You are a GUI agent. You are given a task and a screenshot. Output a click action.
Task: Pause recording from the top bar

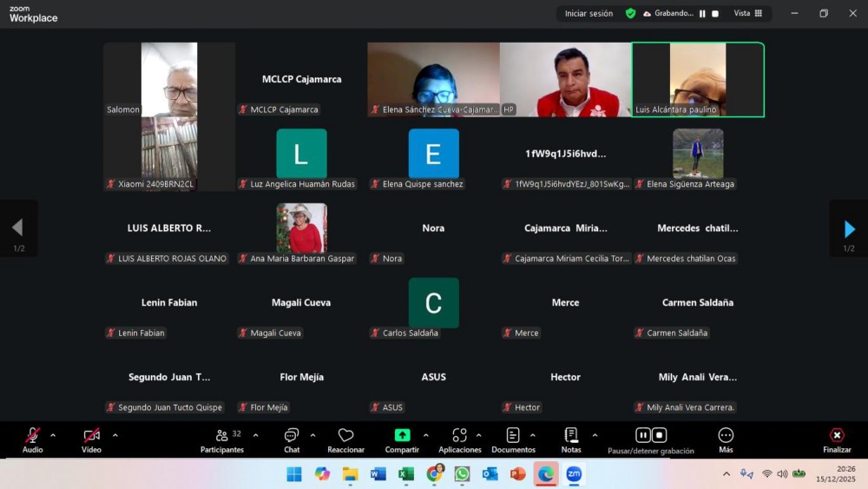point(702,14)
